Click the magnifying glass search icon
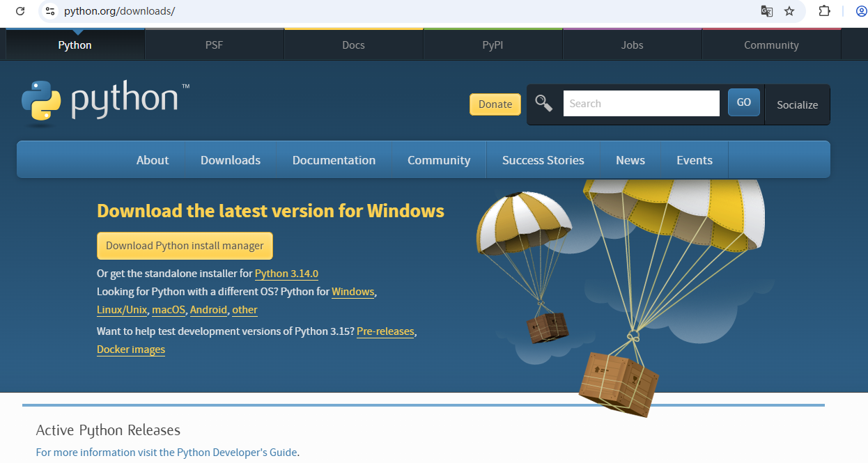This screenshot has height=463, width=868. 544,104
